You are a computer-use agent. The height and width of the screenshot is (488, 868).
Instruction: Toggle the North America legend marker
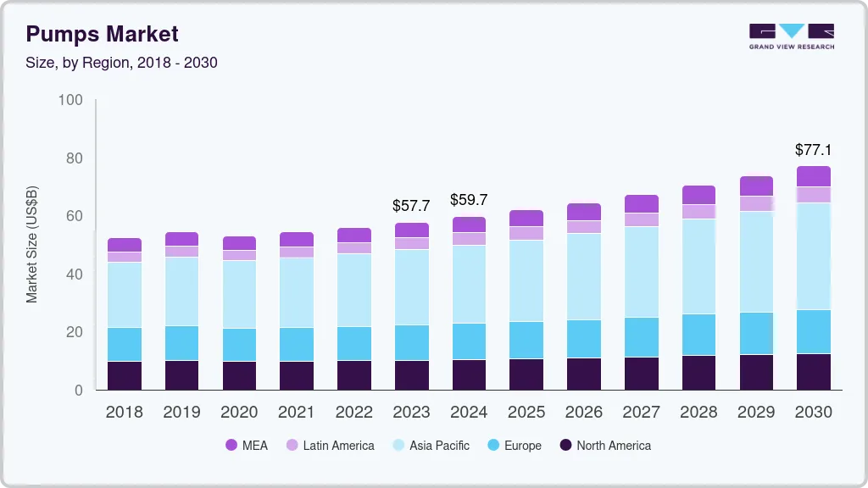(x=565, y=445)
